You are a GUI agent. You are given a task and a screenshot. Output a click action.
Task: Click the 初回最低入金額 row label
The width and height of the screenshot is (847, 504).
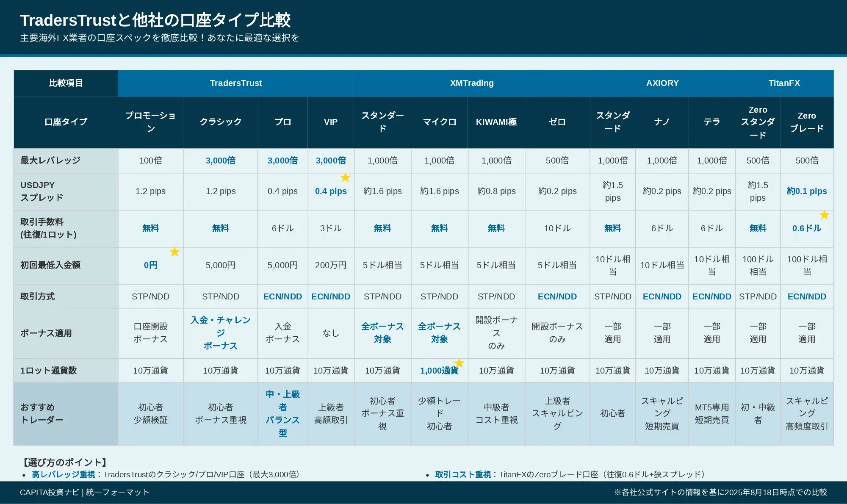66,265
